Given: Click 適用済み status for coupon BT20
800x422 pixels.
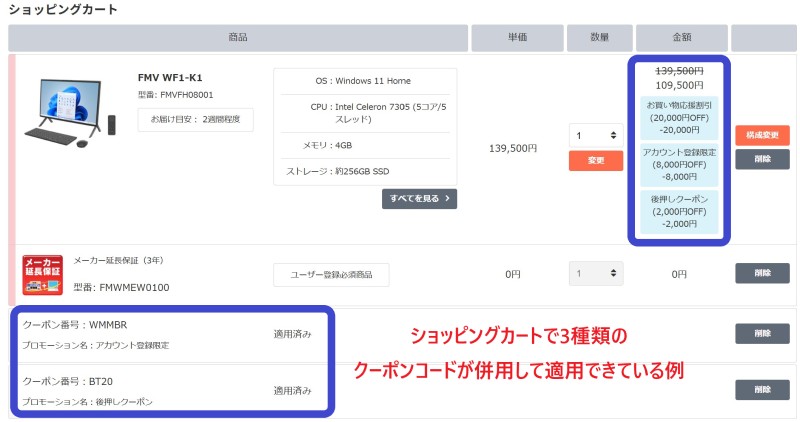Looking at the screenshot, I should (x=292, y=391).
